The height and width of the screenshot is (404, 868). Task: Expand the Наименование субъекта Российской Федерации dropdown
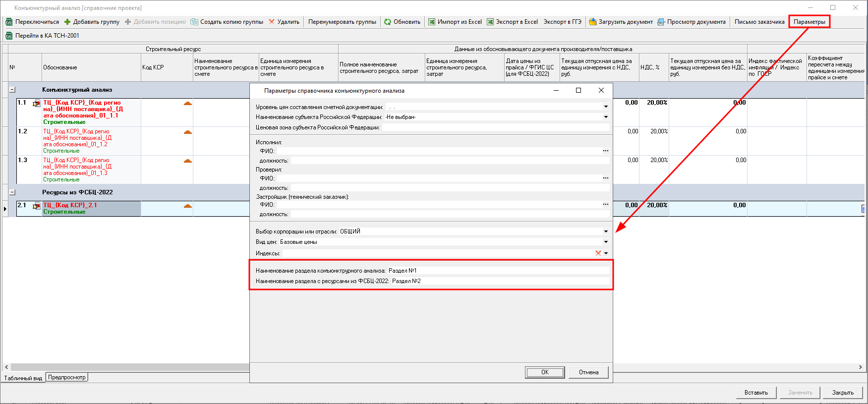606,117
